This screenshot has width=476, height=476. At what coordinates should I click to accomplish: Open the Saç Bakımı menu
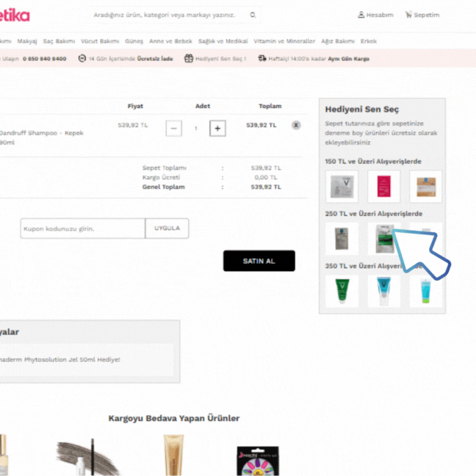pyautogui.click(x=59, y=41)
